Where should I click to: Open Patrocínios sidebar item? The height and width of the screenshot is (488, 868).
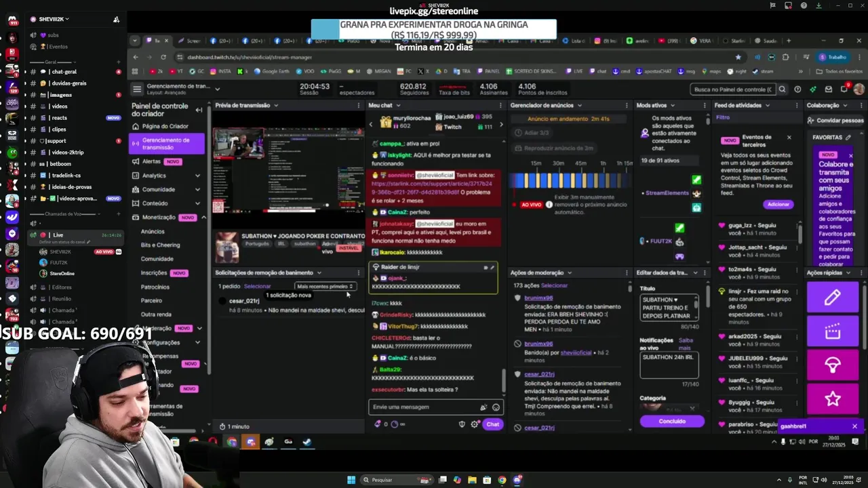(x=155, y=287)
